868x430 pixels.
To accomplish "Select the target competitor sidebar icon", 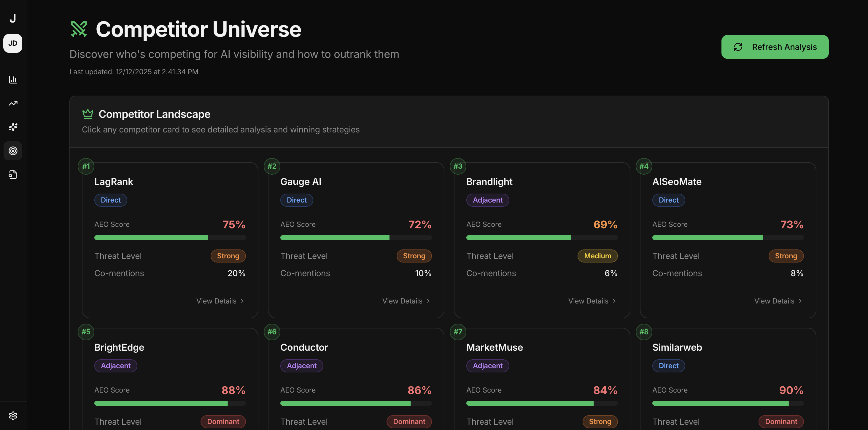I will pos(13,151).
